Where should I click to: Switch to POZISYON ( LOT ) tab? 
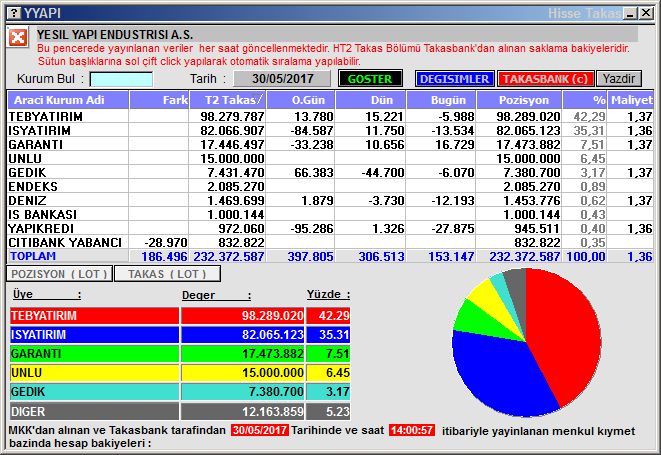(59, 274)
